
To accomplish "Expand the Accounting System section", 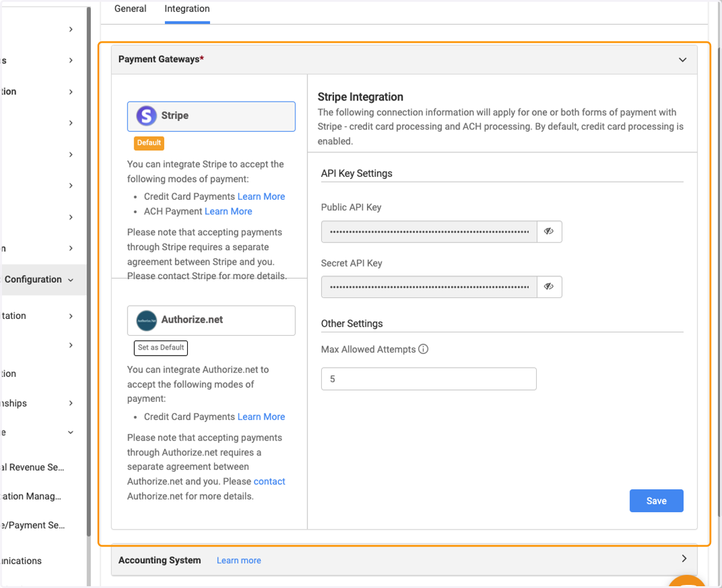I will pos(684,559).
